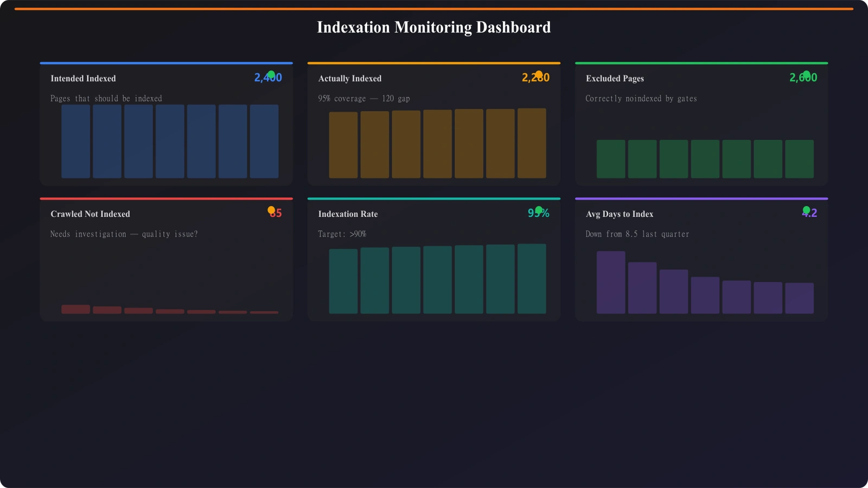This screenshot has height=488, width=868.
Task: Click the 95% value on Indexation Rate
Action: click(539, 213)
